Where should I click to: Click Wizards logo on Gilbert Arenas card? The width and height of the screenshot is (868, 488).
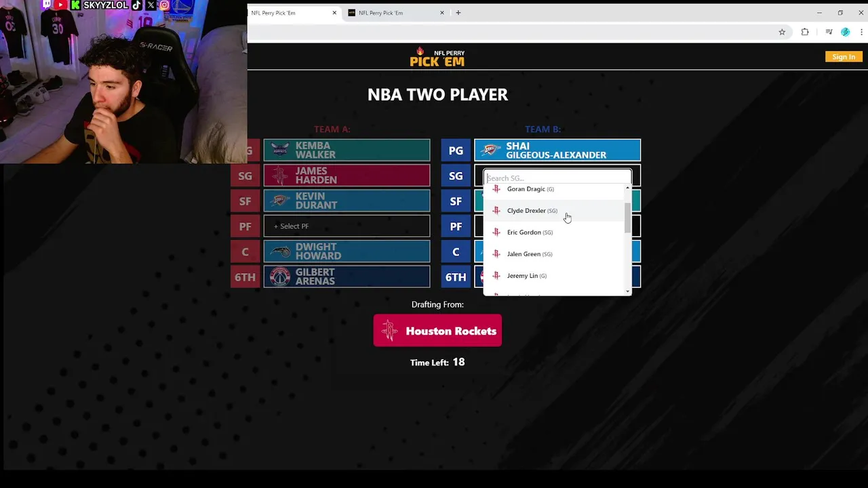point(280,277)
